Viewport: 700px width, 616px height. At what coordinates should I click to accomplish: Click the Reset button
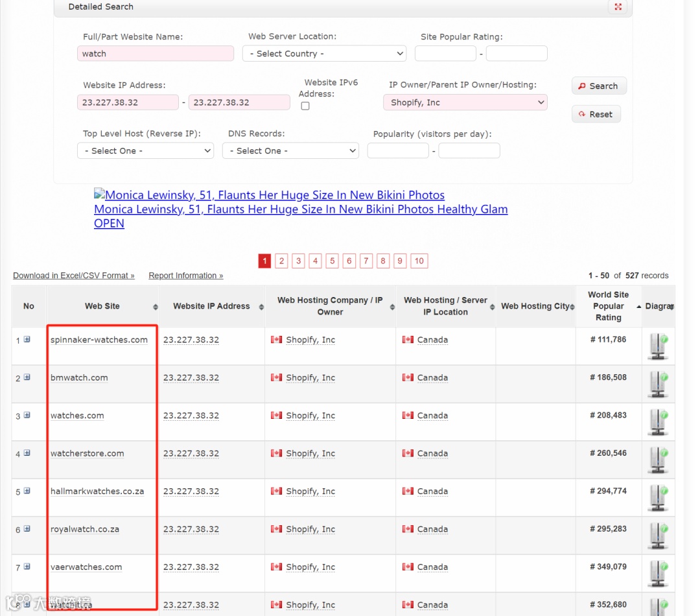pyautogui.click(x=596, y=114)
